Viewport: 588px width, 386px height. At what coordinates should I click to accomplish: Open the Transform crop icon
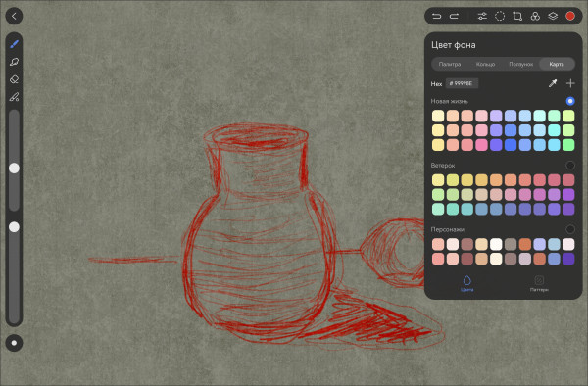click(517, 16)
